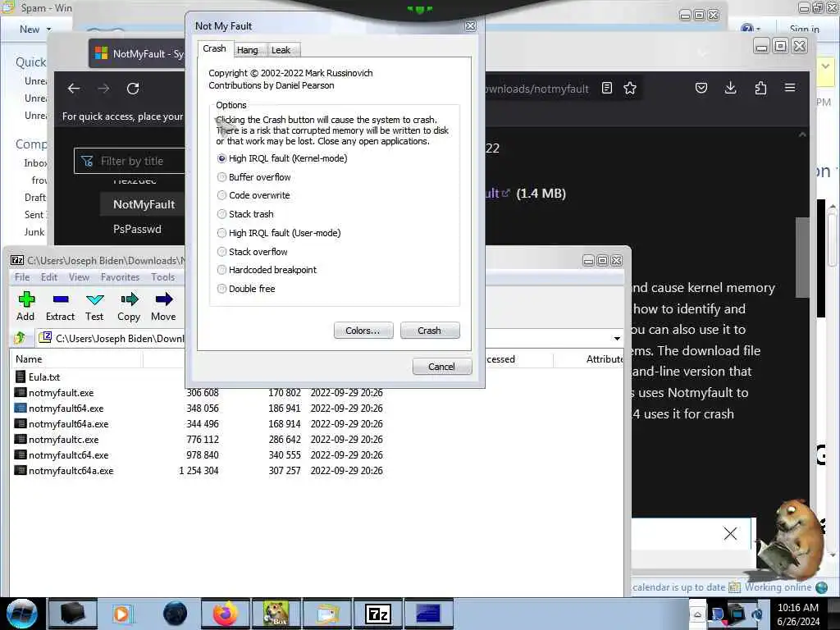Click the Colors... button
The width and height of the screenshot is (840, 630).
363,331
